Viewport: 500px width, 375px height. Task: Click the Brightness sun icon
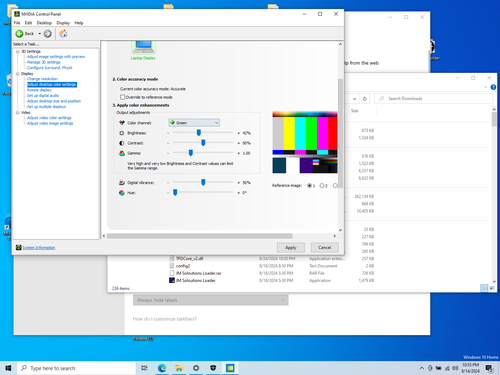click(122, 133)
